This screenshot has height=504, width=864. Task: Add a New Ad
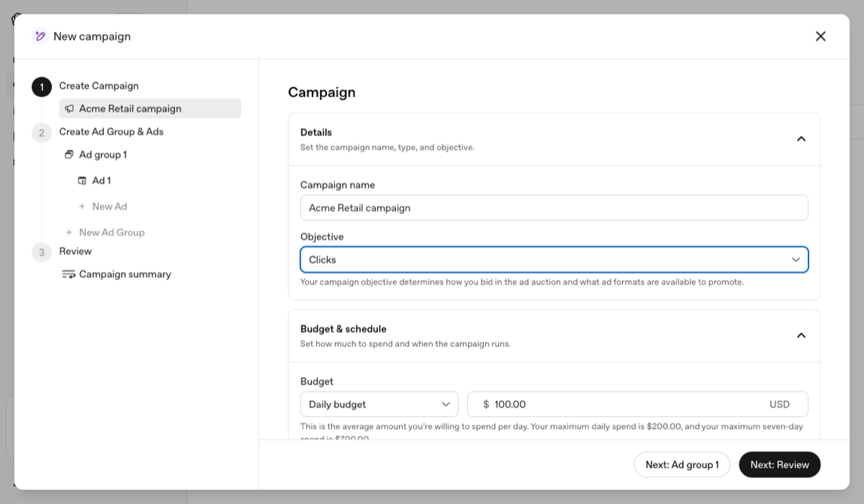pos(110,207)
